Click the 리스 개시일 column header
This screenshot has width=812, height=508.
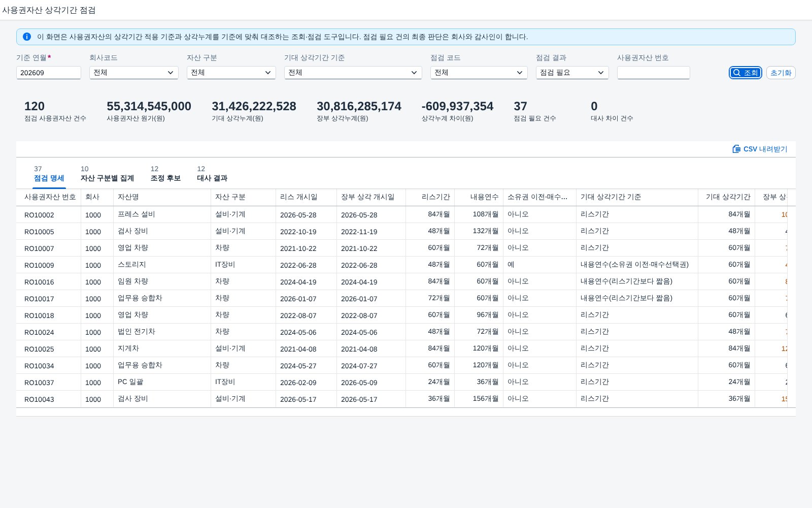pos(306,197)
